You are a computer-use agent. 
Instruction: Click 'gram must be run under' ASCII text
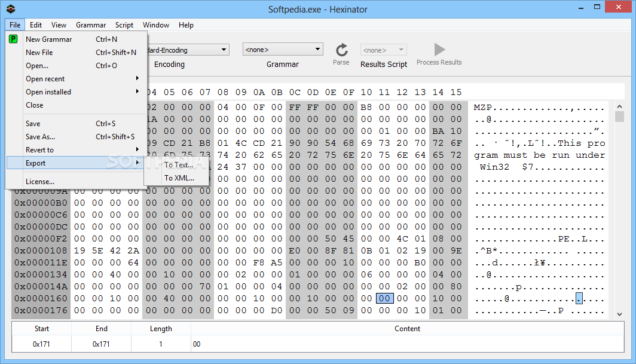tap(540, 155)
